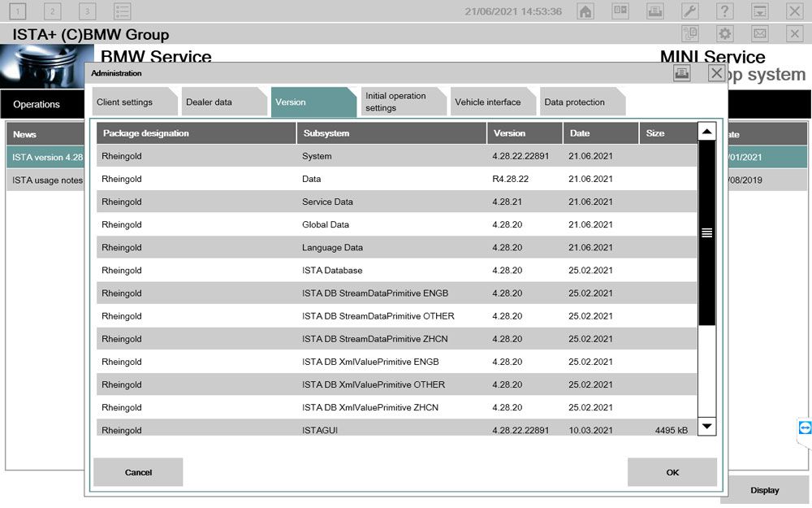Open the Vehicle interface tab

point(493,102)
